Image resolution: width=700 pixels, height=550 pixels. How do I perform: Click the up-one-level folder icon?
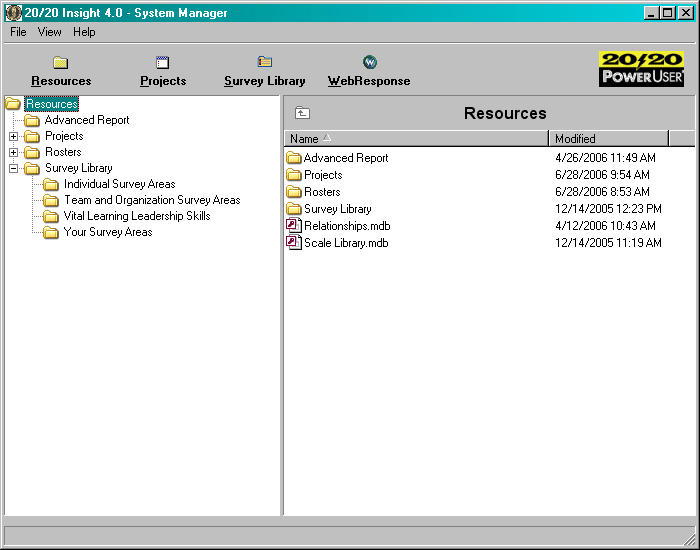pos(302,113)
